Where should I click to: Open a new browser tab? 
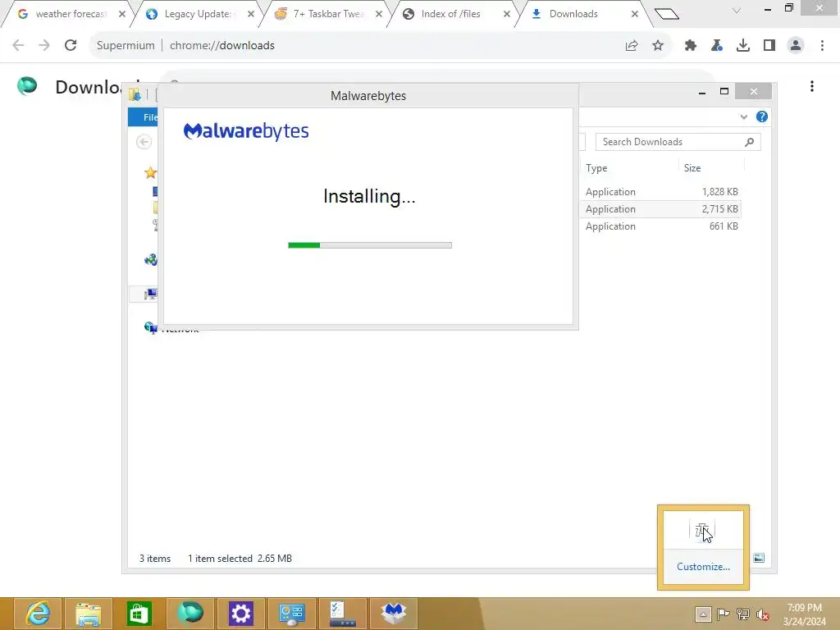667,14
